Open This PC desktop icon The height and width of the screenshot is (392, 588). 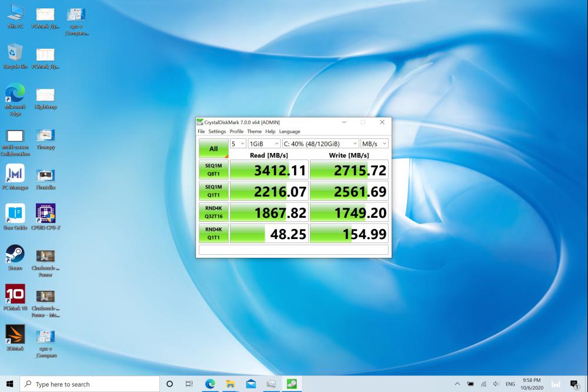point(15,16)
